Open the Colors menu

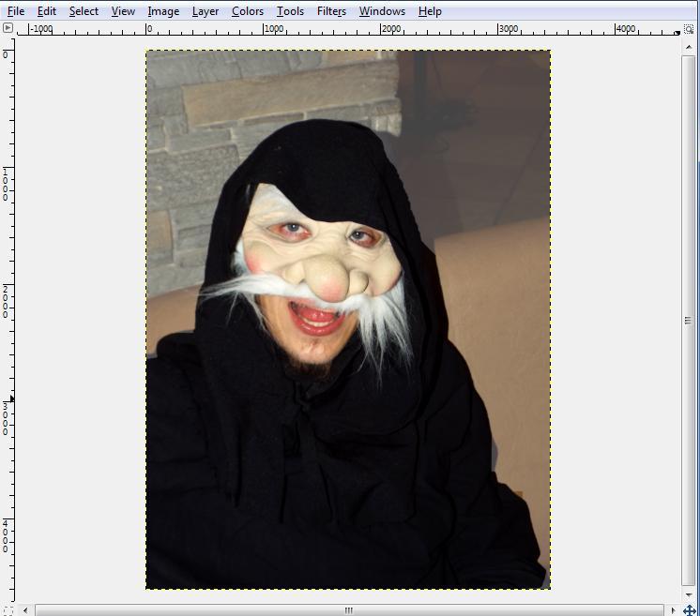tap(248, 11)
